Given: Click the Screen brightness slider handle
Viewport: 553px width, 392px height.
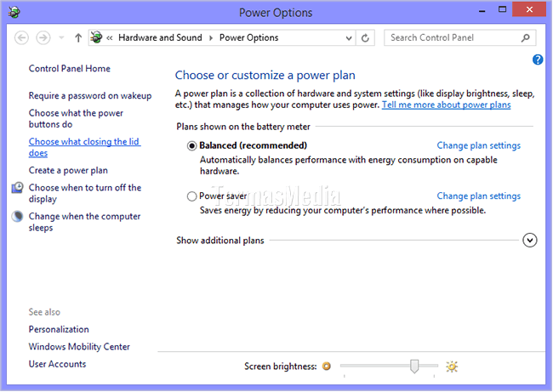Looking at the screenshot, I should 414,366.
